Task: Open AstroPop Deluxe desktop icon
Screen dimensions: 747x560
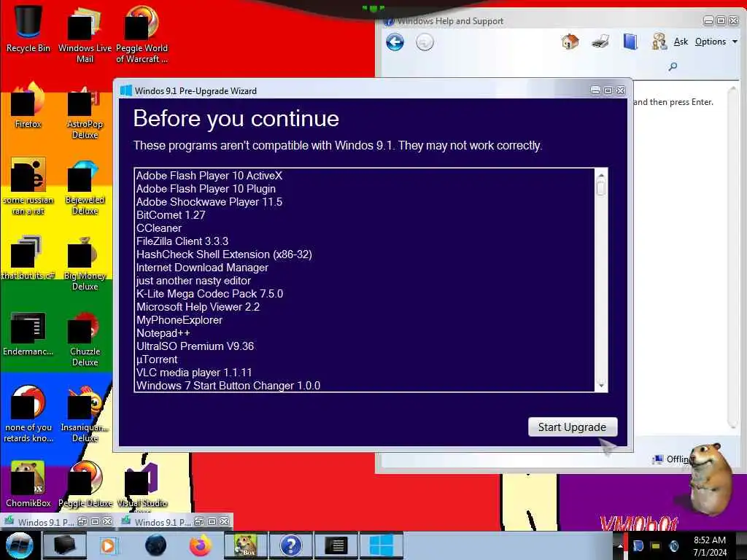Action: click(85, 111)
